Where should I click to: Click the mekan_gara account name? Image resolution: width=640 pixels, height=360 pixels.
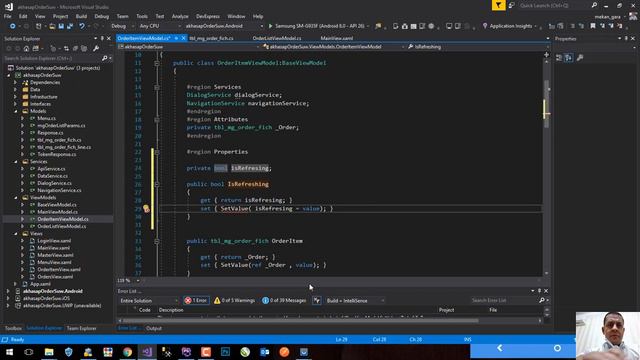608,17
